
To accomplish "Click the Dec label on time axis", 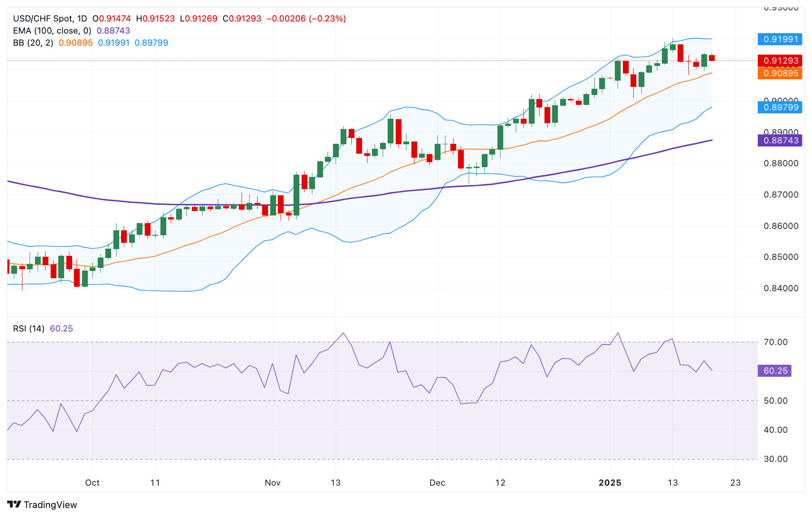I will tap(437, 483).
